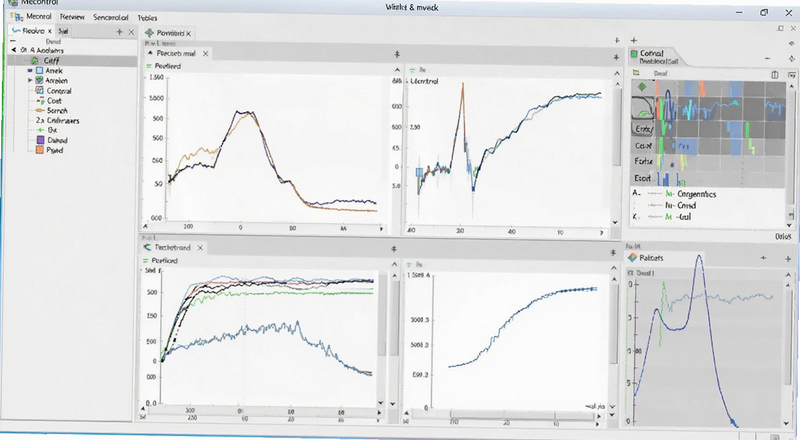Screen dimensions: 800x440
Task: Click the green Ceff node icon
Action: [35, 60]
